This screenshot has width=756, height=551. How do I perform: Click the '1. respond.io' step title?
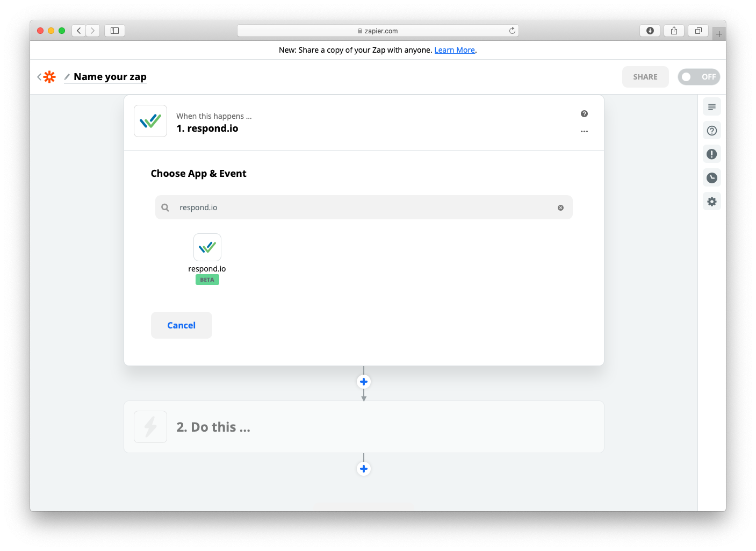pos(207,128)
